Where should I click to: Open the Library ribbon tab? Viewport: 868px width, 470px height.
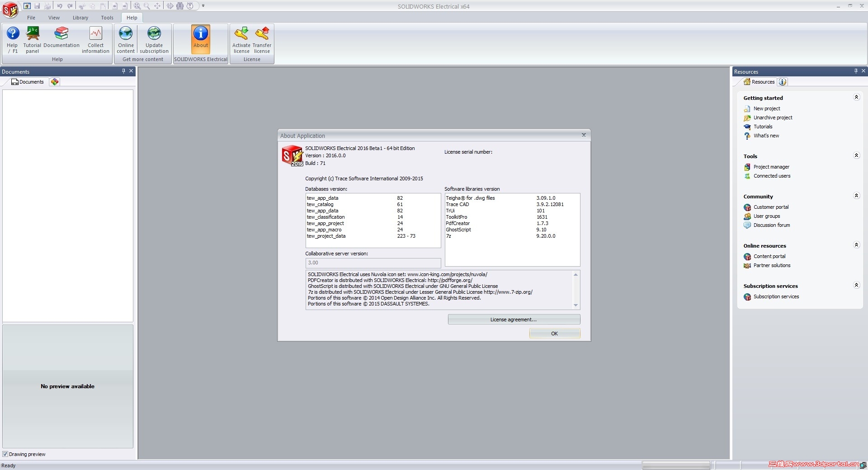coord(80,18)
